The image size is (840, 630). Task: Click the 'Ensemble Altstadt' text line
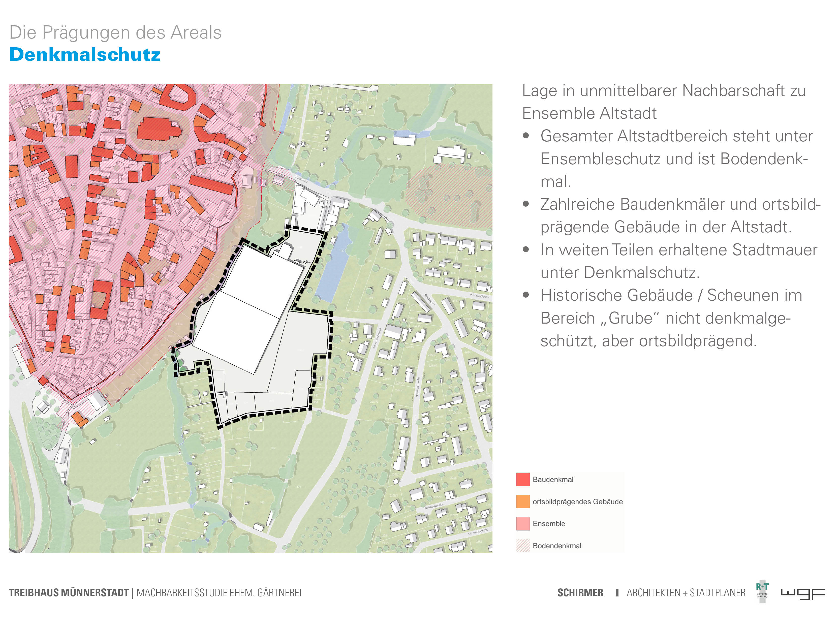[x=589, y=113]
